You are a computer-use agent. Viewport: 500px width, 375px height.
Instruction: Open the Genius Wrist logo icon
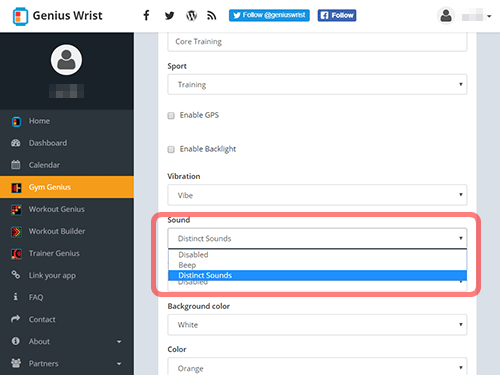coord(20,16)
